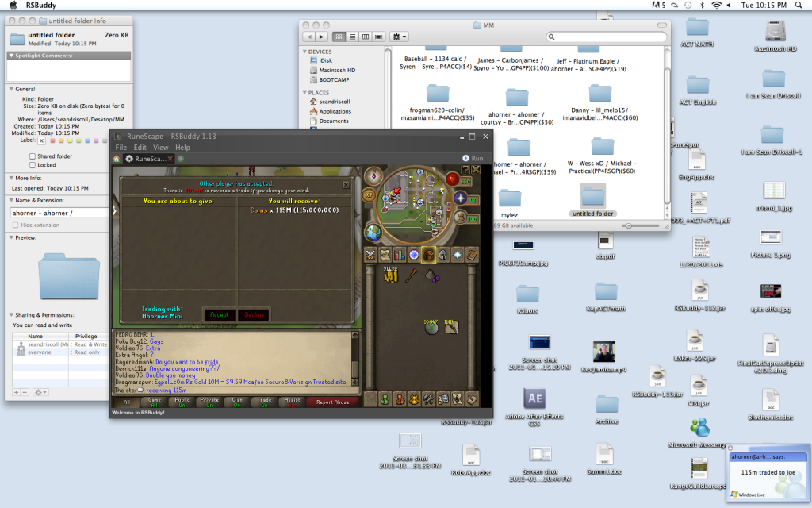
Task: Open the World Map globe icon
Action: tap(373, 233)
